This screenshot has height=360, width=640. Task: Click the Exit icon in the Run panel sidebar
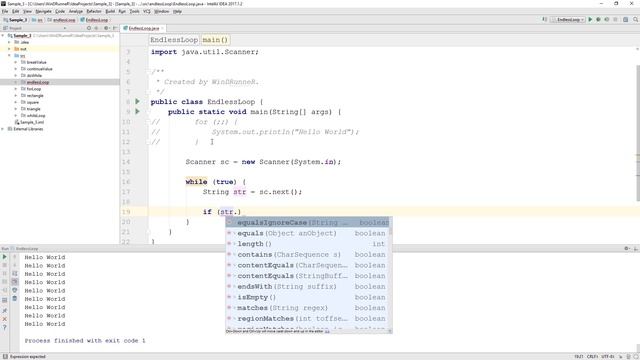pos(5,290)
